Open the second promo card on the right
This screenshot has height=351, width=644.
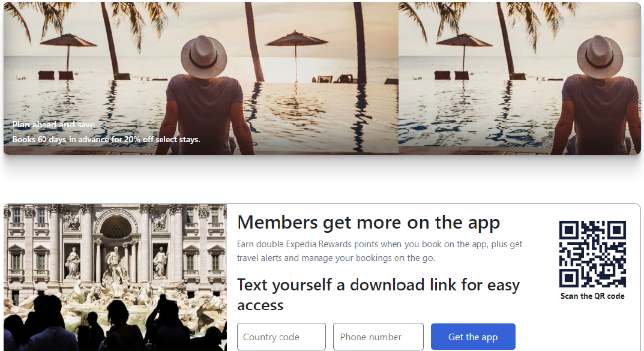pyautogui.click(x=520, y=78)
